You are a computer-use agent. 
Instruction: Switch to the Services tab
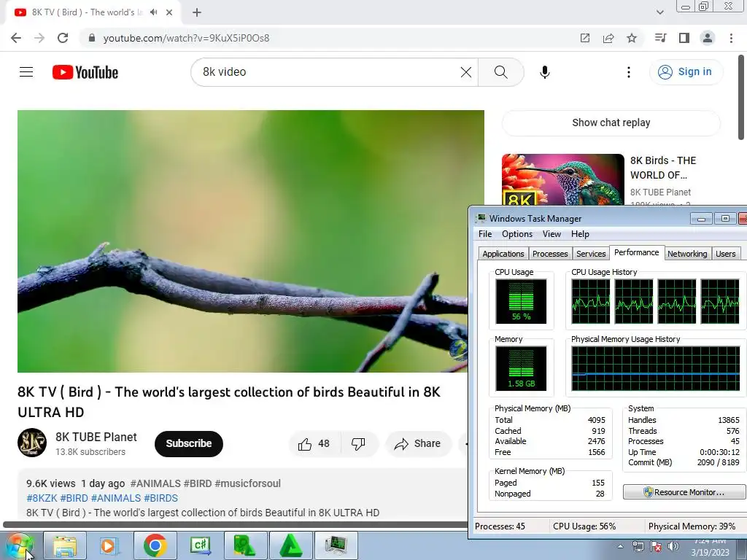click(591, 254)
